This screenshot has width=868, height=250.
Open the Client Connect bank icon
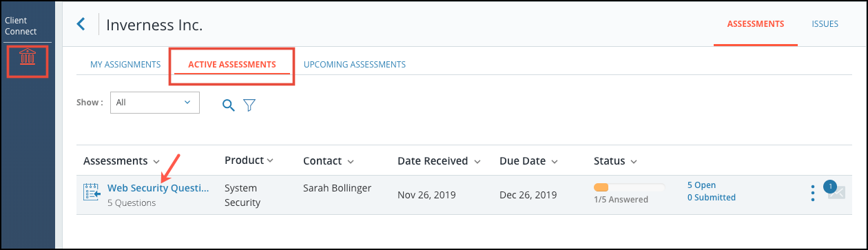pos(28,57)
